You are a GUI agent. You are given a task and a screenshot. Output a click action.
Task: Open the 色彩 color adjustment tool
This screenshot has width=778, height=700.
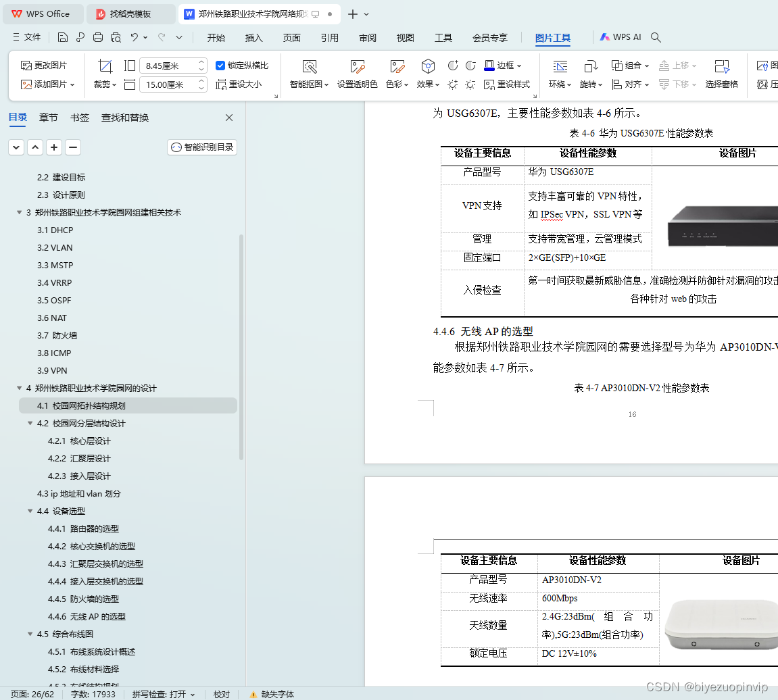(397, 74)
